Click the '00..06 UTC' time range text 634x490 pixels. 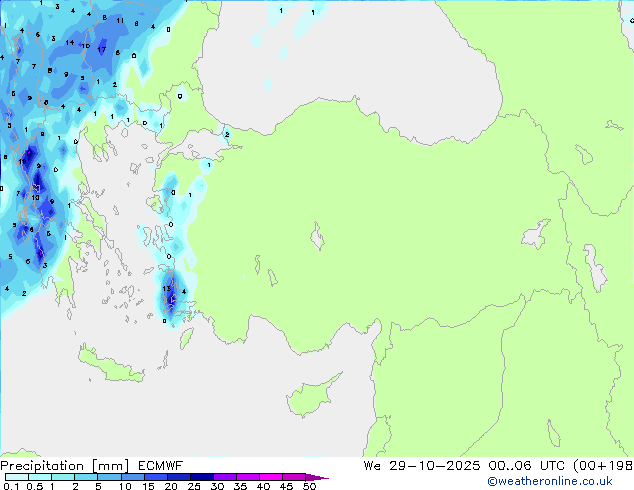[526, 466]
